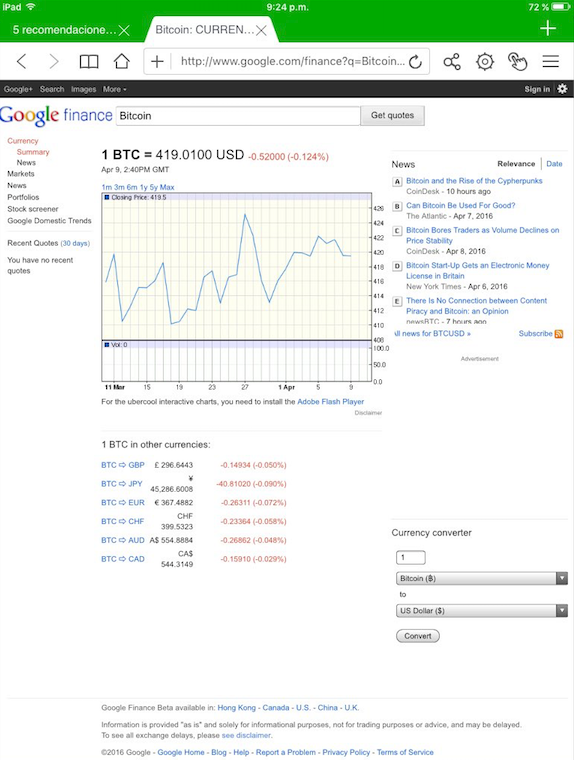Open Google Domestic Trends in sidebar
Image resolution: width=574 pixels, height=760 pixels.
[x=49, y=221]
